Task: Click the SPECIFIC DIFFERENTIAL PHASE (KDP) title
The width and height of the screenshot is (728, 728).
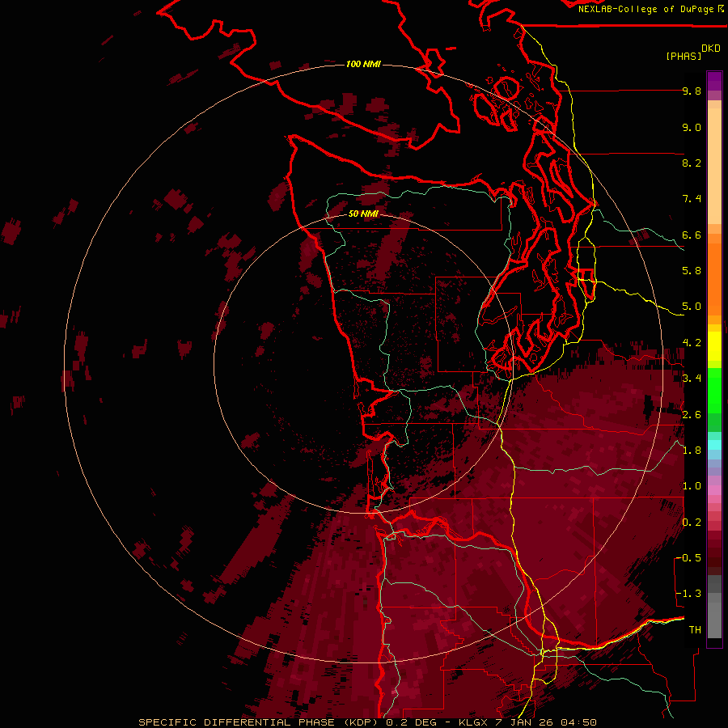Action: point(256,722)
